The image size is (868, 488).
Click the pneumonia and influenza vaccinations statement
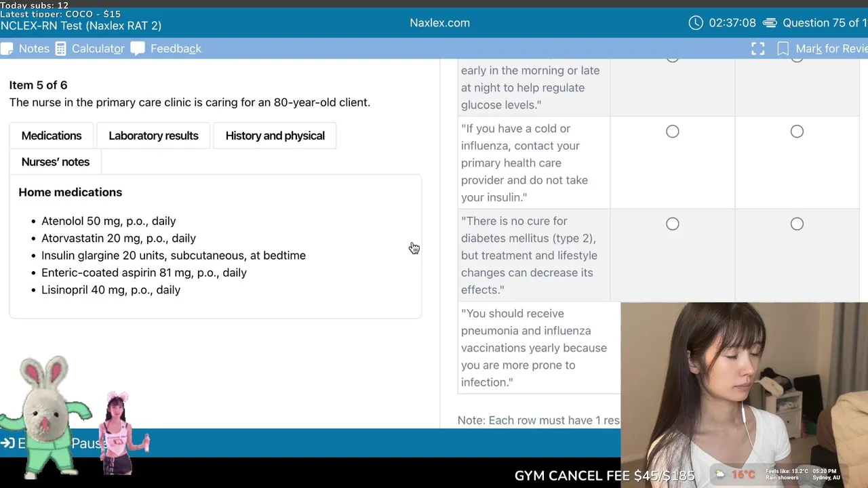tap(534, 348)
